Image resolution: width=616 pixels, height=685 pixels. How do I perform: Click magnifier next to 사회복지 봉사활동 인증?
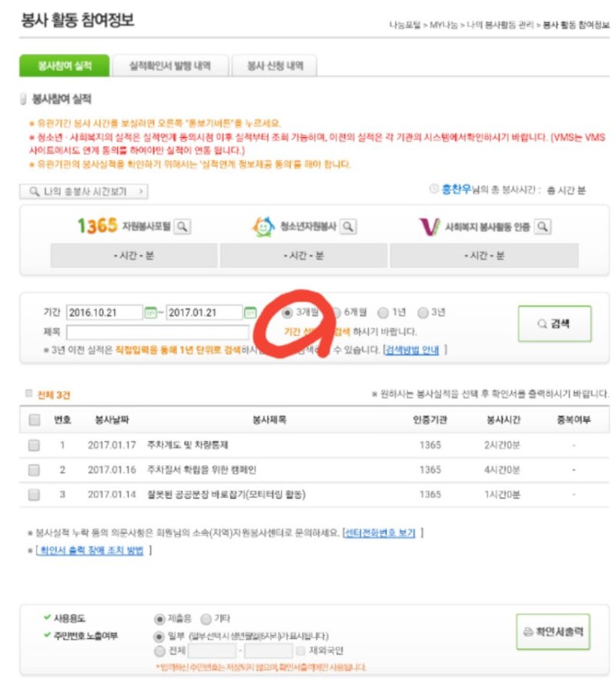point(542,227)
